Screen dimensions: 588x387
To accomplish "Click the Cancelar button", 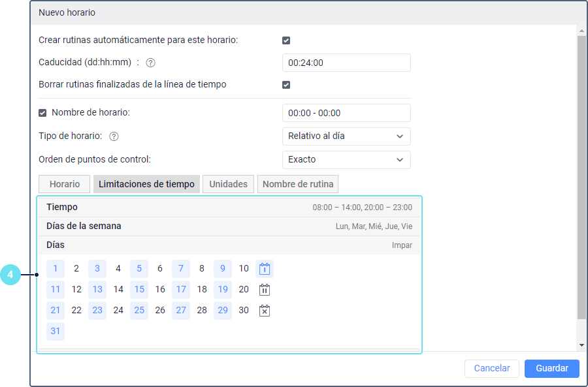I will (x=491, y=368).
